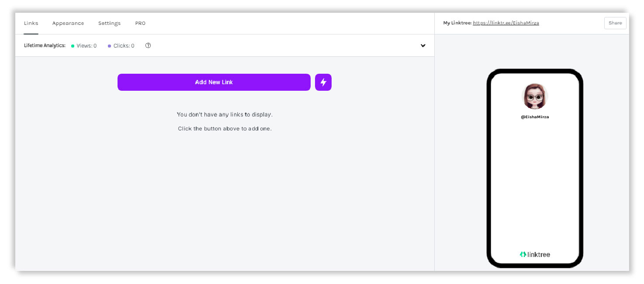644x284 pixels.
Task: Click the Share button
Action: tap(615, 23)
